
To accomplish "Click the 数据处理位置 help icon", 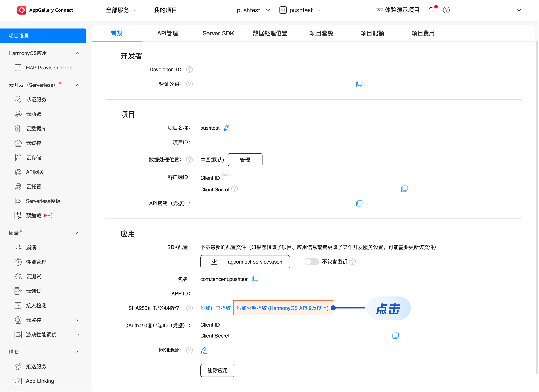I will pyautogui.click(x=190, y=160).
